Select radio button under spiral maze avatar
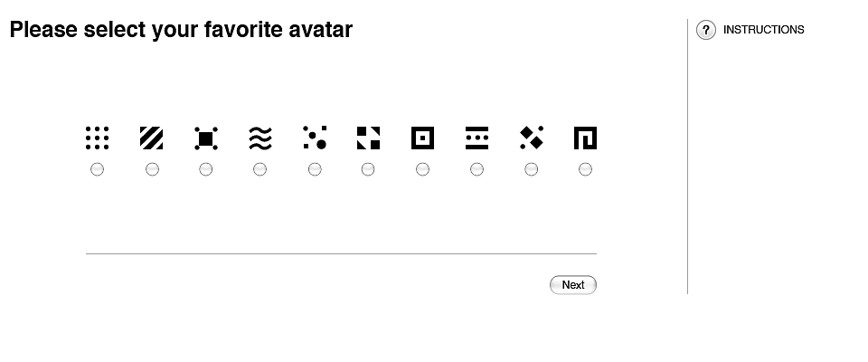 (x=585, y=169)
